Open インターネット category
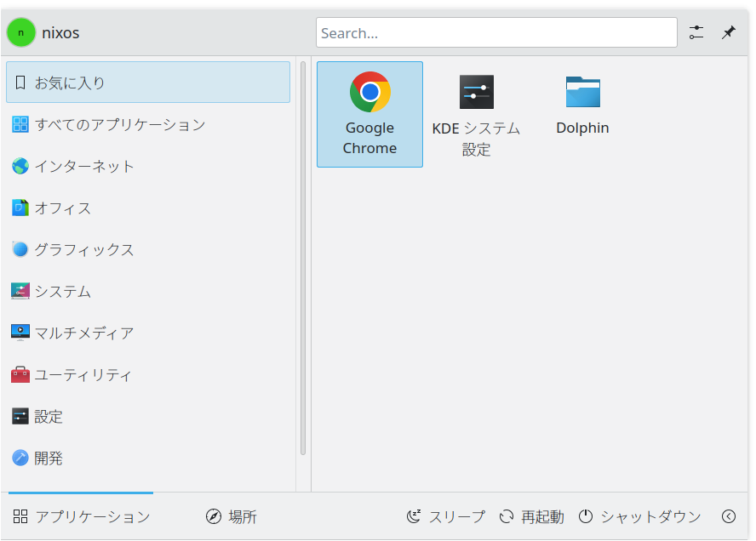Viewport: 756px width, 541px height. pyautogui.click(x=148, y=166)
